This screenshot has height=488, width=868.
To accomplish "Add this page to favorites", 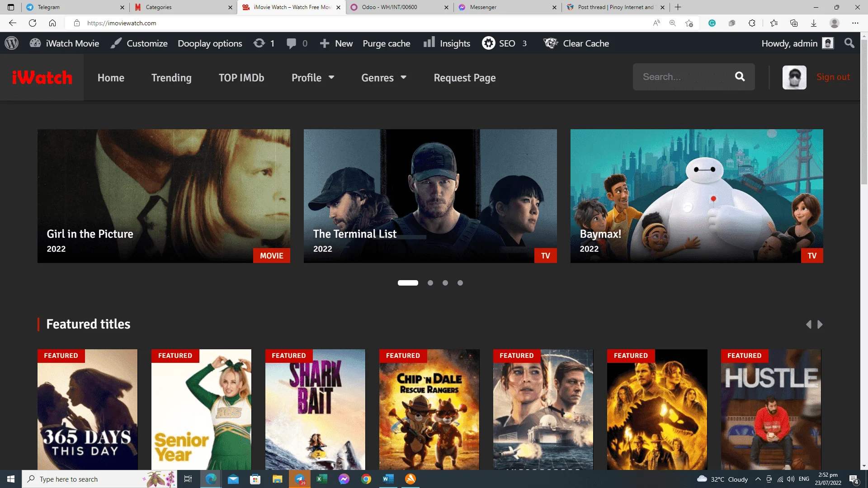I will 689,23.
